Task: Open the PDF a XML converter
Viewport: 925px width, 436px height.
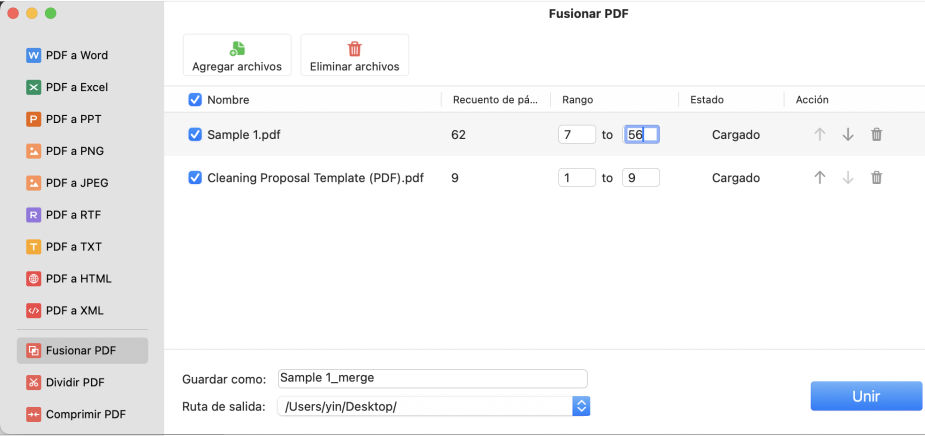Action: (65, 310)
